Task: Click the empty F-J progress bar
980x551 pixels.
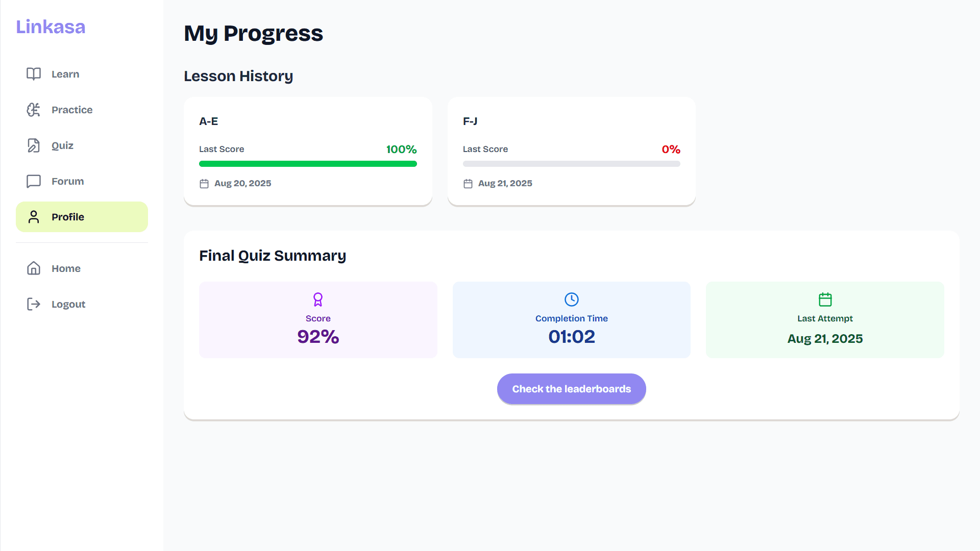Action: [x=571, y=164]
